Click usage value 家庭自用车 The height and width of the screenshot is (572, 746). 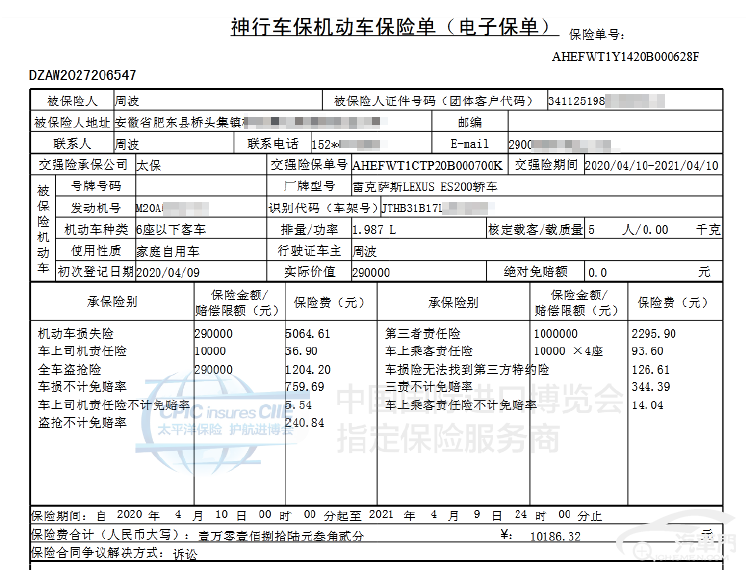pyautogui.click(x=167, y=251)
